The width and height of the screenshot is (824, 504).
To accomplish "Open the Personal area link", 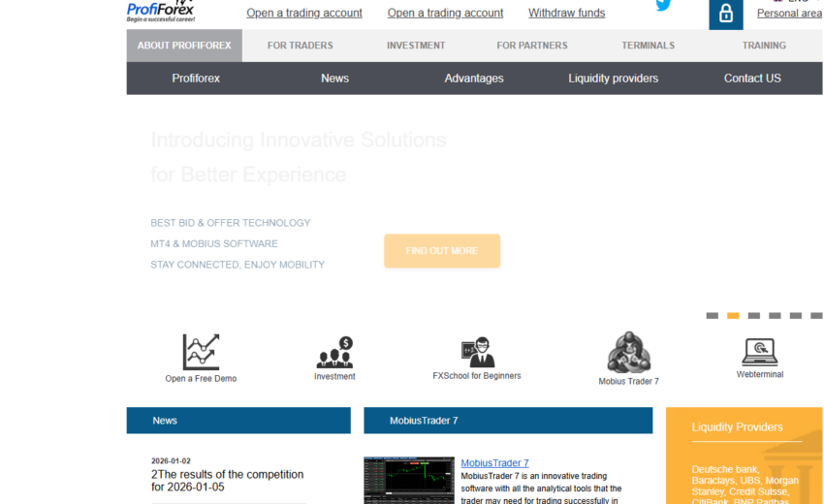I will coord(789,14).
